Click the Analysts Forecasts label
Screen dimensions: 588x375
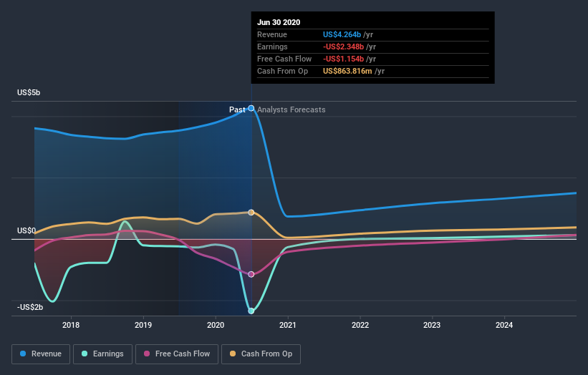pos(291,109)
